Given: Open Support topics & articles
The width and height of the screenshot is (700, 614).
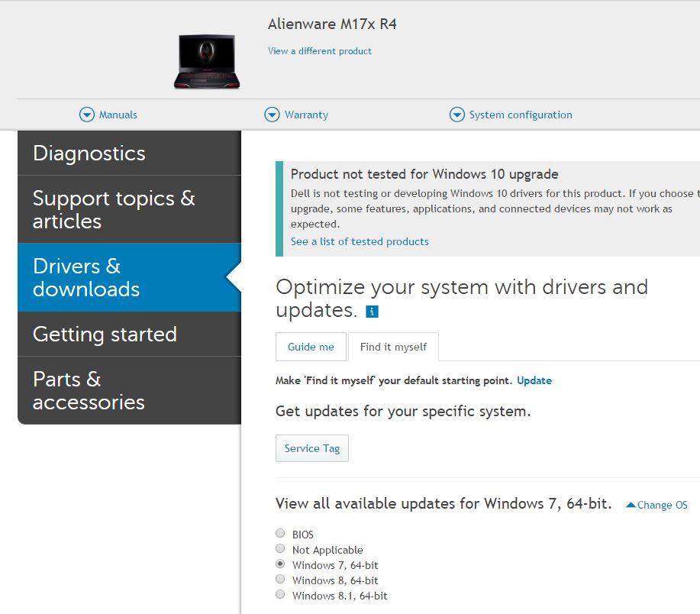Looking at the screenshot, I should pyautogui.click(x=130, y=209).
